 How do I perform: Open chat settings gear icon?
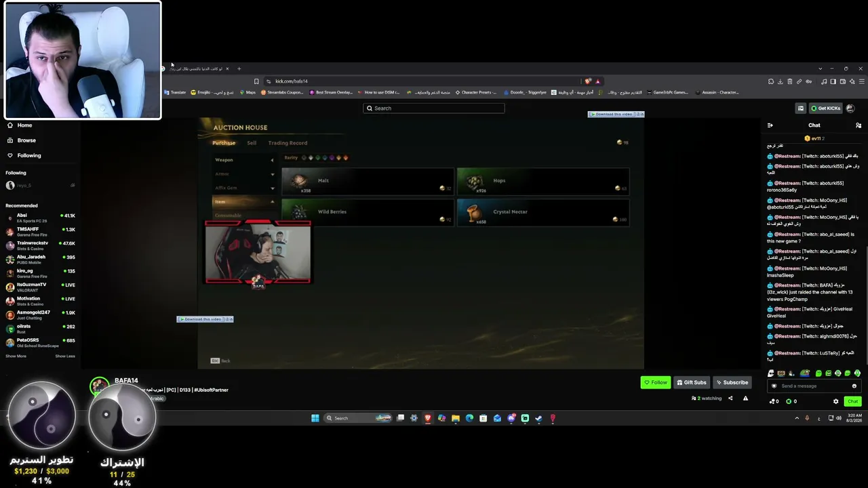coord(835,401)
